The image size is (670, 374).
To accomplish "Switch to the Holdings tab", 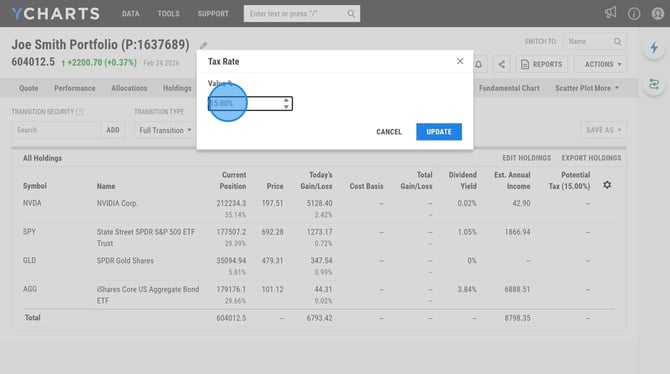I will coord(177,88).
